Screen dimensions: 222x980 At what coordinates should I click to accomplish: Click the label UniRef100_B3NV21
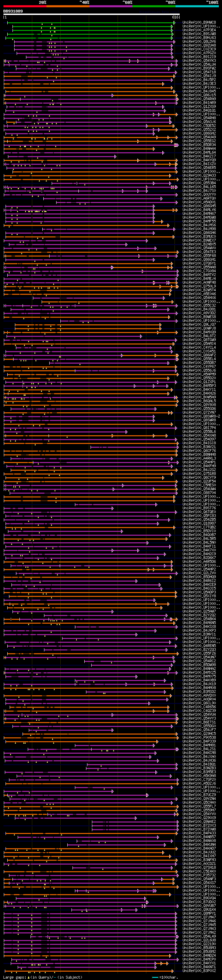click(x=199, y=447)
